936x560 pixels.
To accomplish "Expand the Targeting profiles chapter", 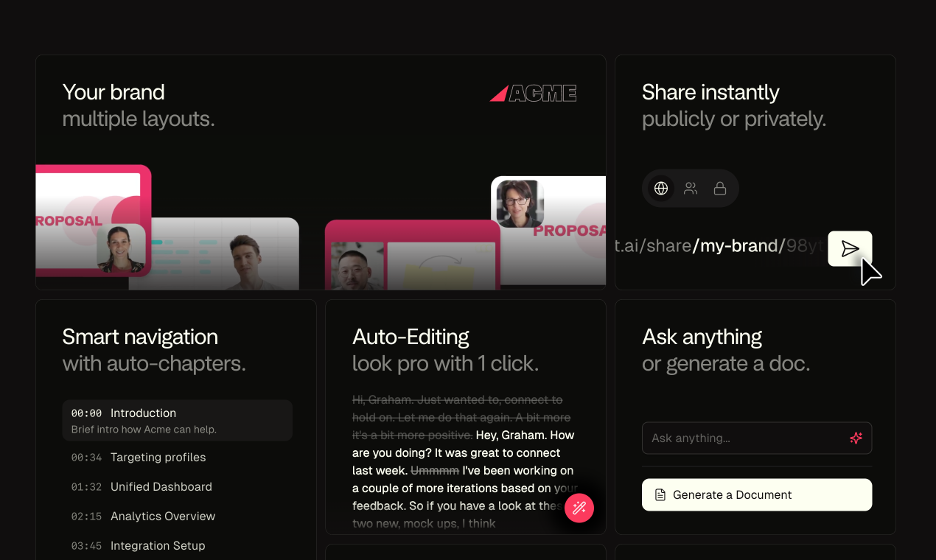I will coord(158,457).
